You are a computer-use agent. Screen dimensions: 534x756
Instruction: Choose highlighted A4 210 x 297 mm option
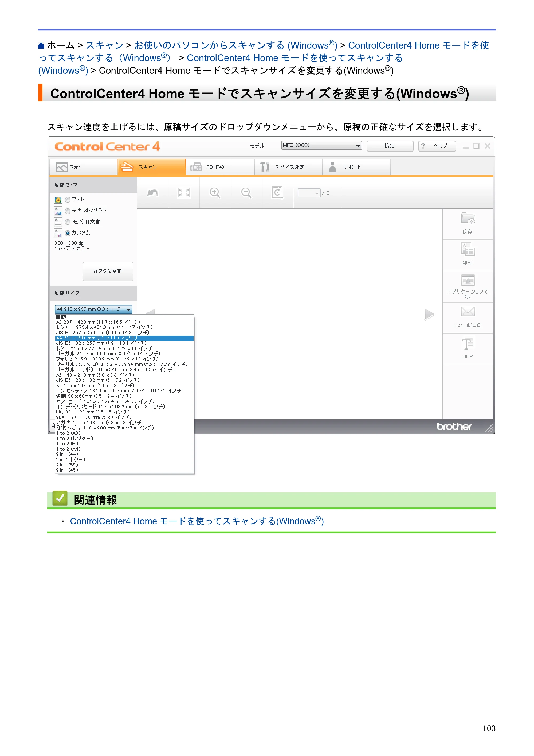(124, 338)
